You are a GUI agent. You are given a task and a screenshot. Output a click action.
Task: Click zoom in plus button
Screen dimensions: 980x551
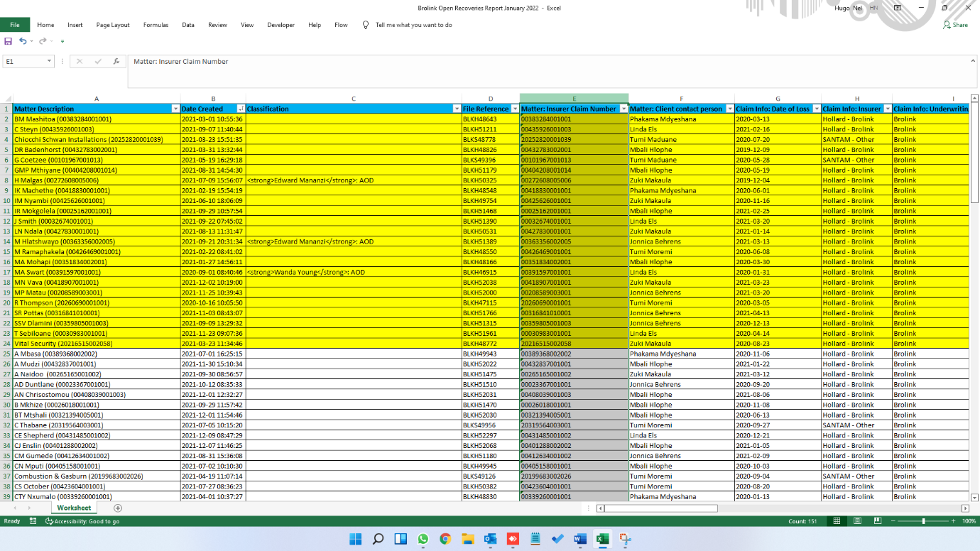tap(953, 521)
